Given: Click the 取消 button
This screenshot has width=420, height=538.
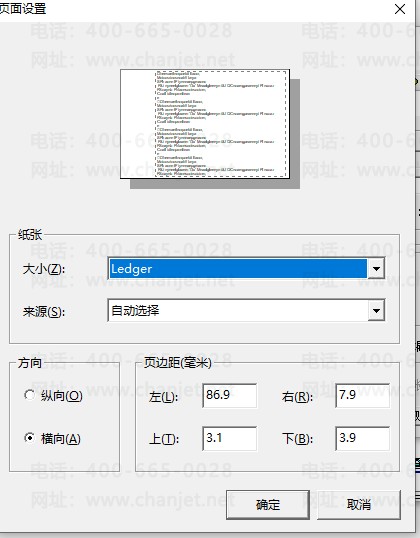Looking at the screenshot, I should point(359,504).
